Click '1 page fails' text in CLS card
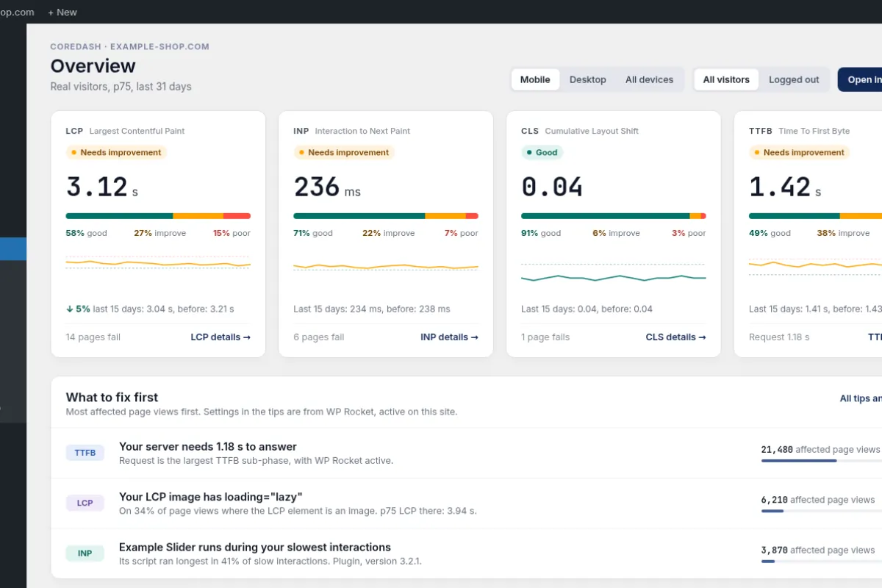This screenshot has height=588, width=882. [x=545, y=337]
